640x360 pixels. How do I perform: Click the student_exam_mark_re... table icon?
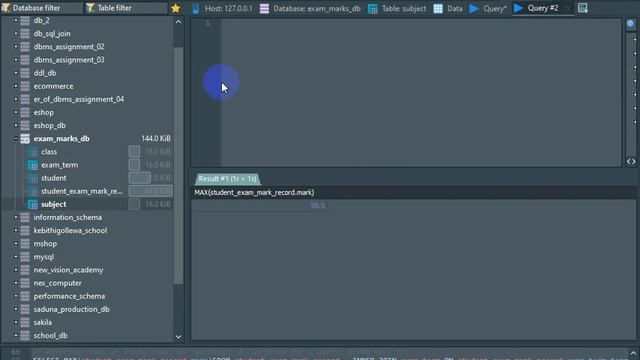(33, 191)
